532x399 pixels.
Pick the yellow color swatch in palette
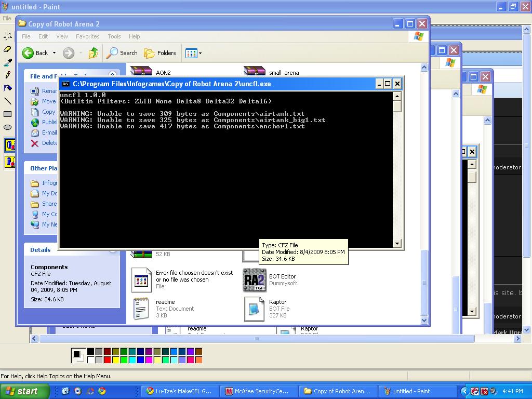pos(116,360)
